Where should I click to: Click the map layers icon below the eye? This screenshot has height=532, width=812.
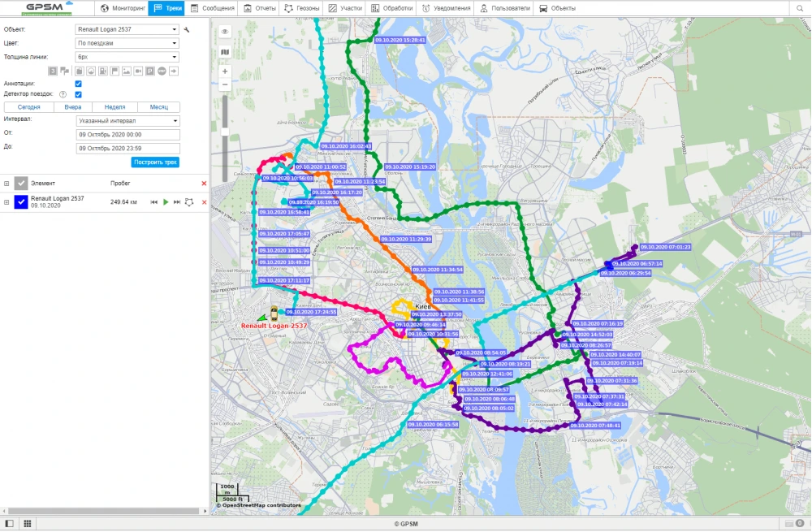[x=225, y=52]
